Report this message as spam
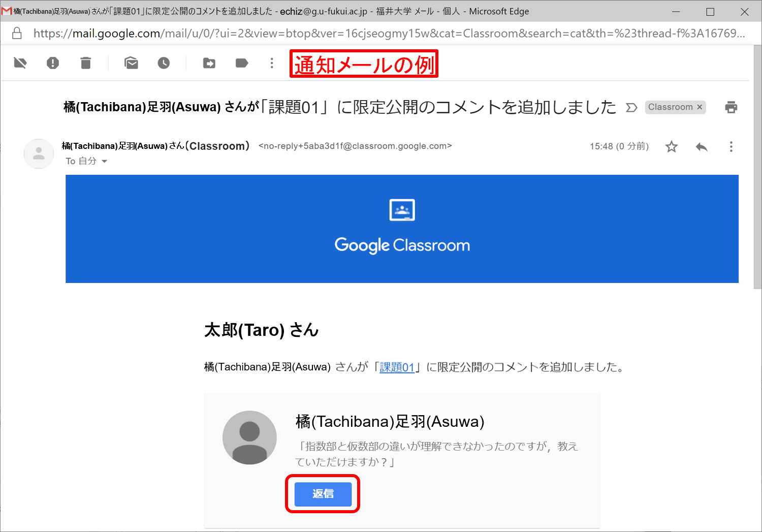 point(53,63)
